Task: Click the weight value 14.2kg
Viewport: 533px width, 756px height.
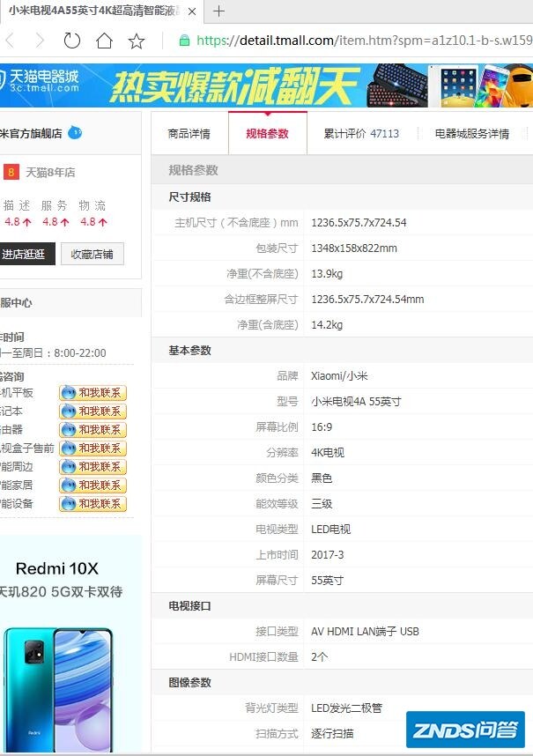Action: coord(327,325)
